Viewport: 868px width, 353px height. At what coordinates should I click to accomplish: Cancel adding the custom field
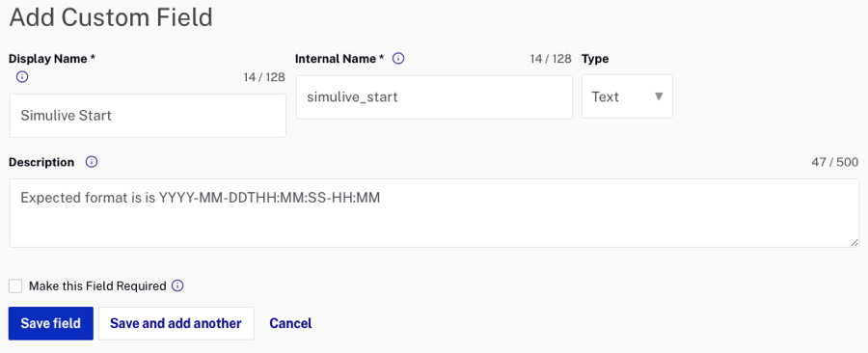pos(290,323)
